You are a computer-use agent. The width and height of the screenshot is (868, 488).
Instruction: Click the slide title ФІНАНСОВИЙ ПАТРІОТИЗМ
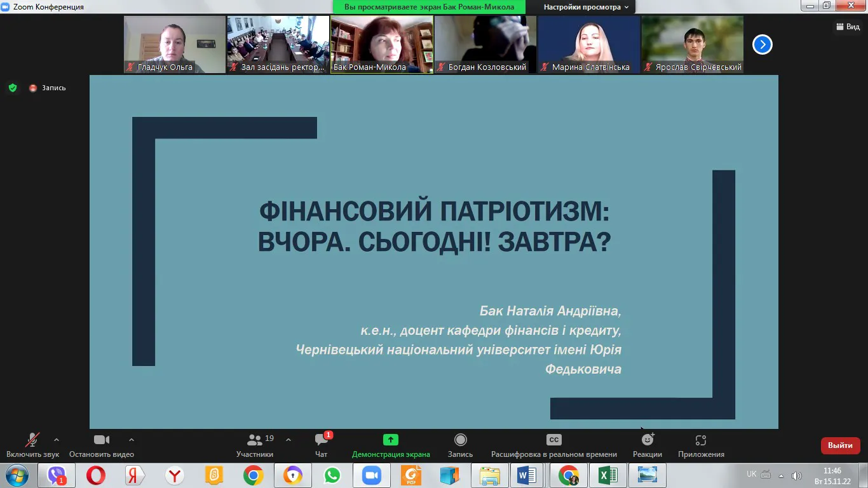(x=434, y=211)
